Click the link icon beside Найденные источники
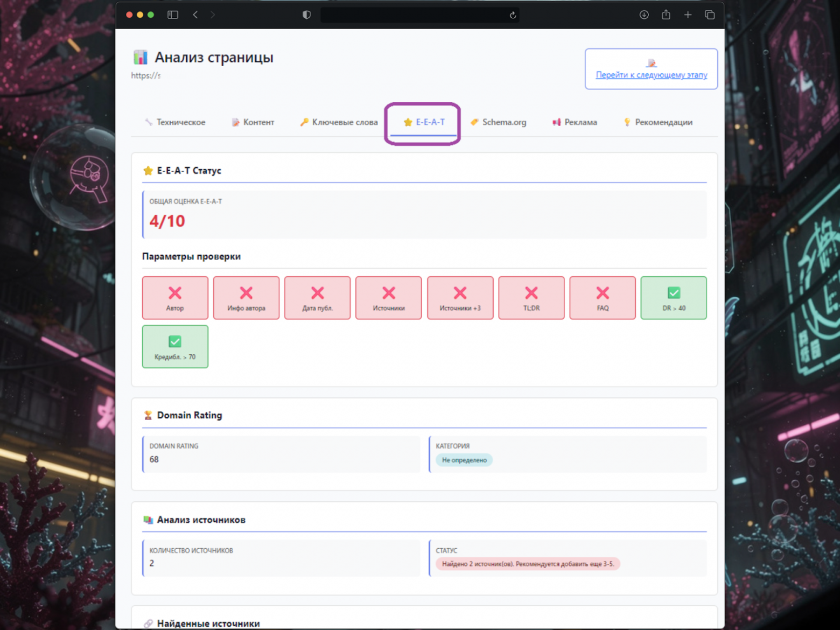 pyautogui.click(x=148, y=623)
